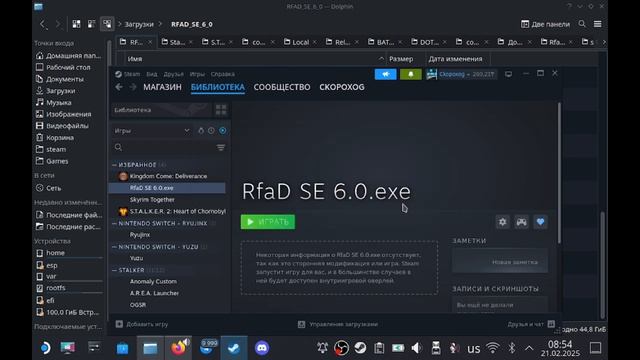Select Yuzu in library list
This screenshot has width=640, height=360.
click(167, 258)
